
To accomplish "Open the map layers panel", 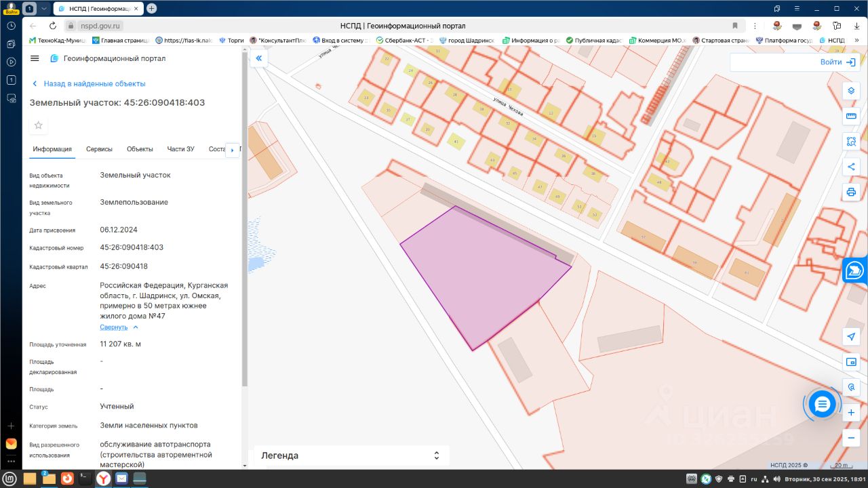I will pos(851,91).
